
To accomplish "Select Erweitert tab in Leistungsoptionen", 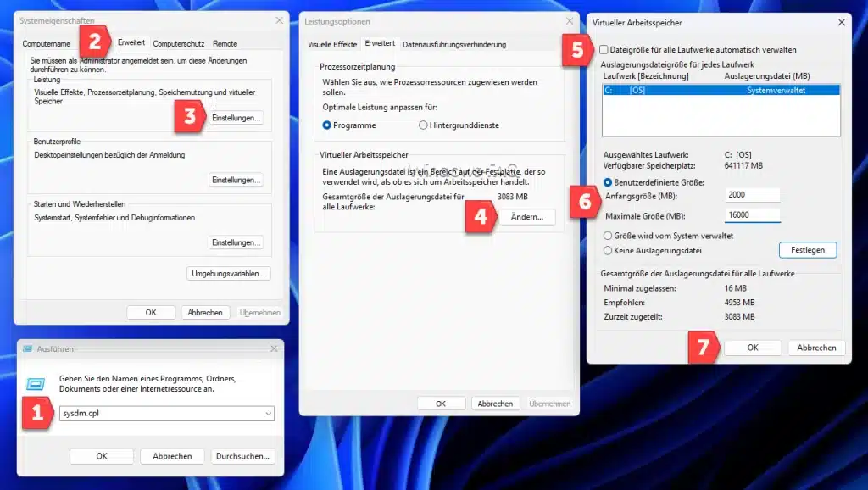I will click(x=380, y=43).
